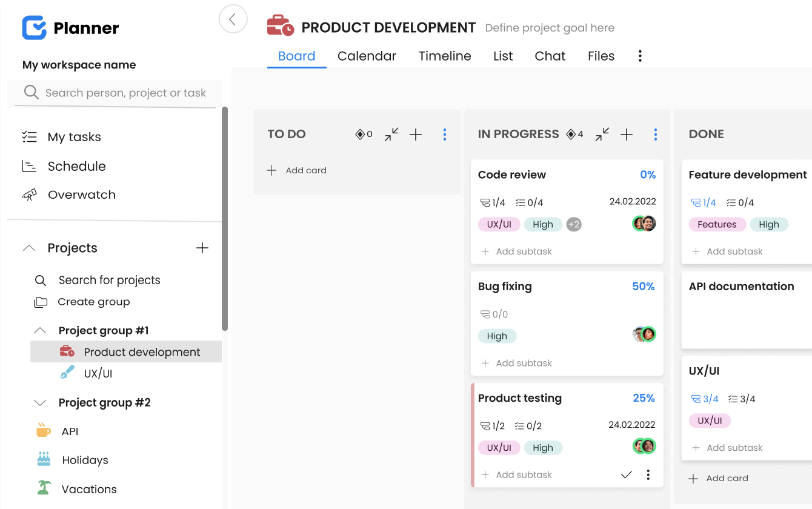Collapse the TO DO column arrows icon
The image size is (812, 509).
[391, 135]
